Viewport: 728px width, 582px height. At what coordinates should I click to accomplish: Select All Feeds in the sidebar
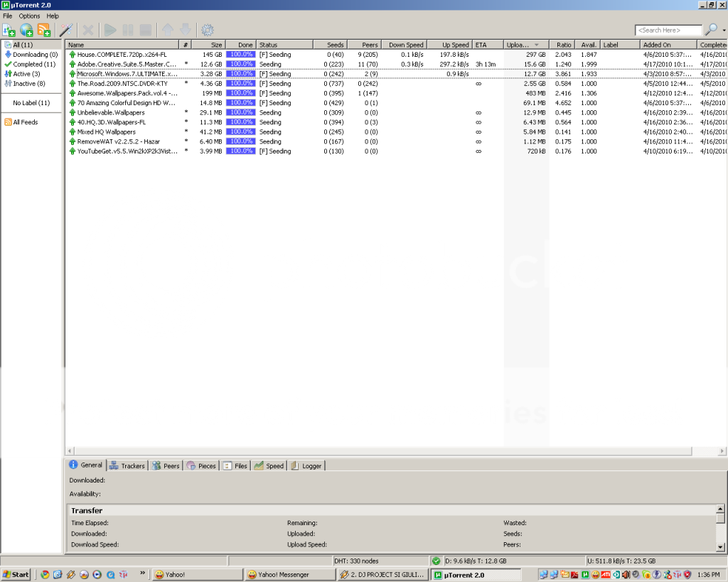[25, 122]
